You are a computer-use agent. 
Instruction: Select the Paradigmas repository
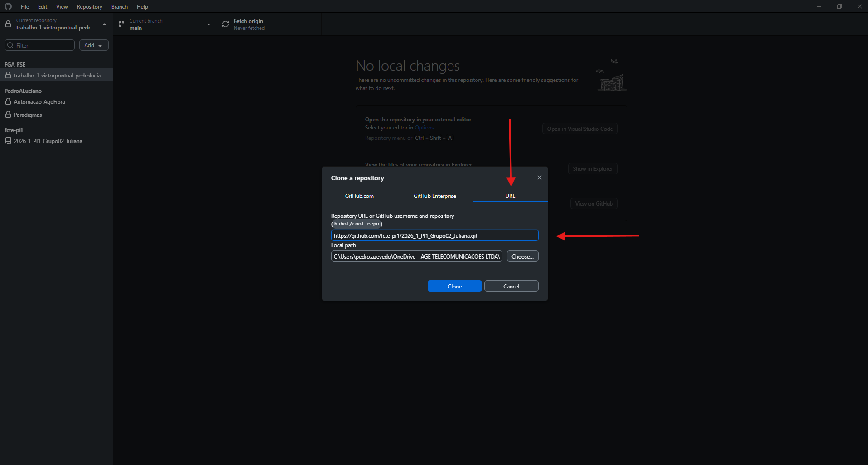tap(56, 115)
